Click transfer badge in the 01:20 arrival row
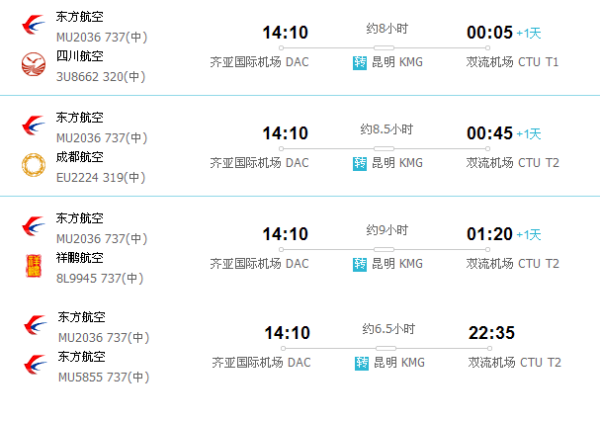600x422 pixels. [x=360, y=264]
